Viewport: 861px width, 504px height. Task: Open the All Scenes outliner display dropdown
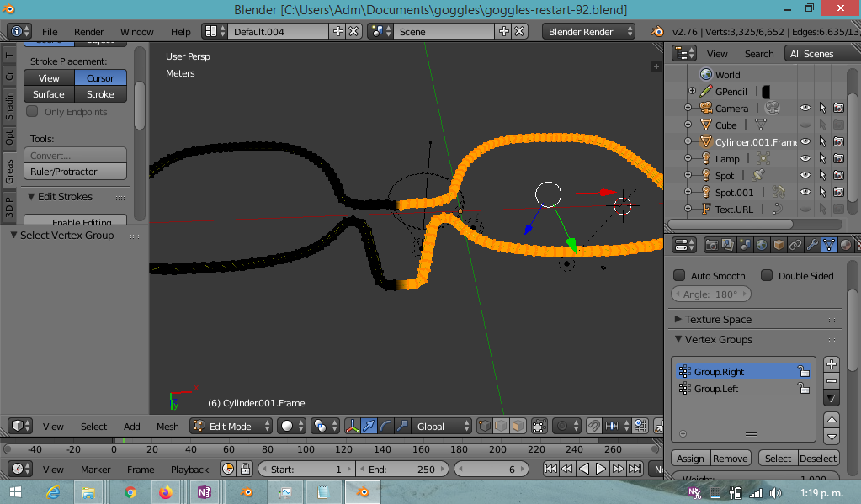click(822, 53)
